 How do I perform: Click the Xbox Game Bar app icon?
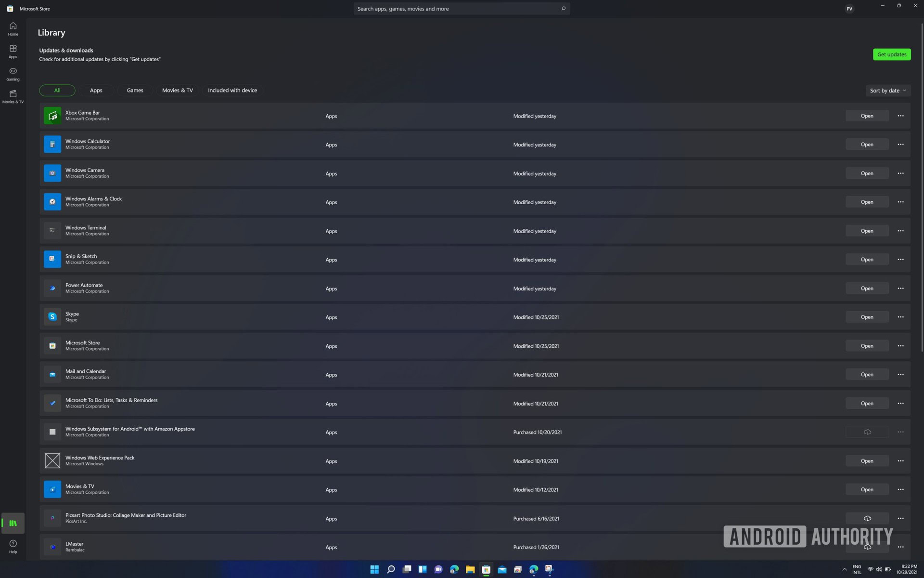click(52, 116)
